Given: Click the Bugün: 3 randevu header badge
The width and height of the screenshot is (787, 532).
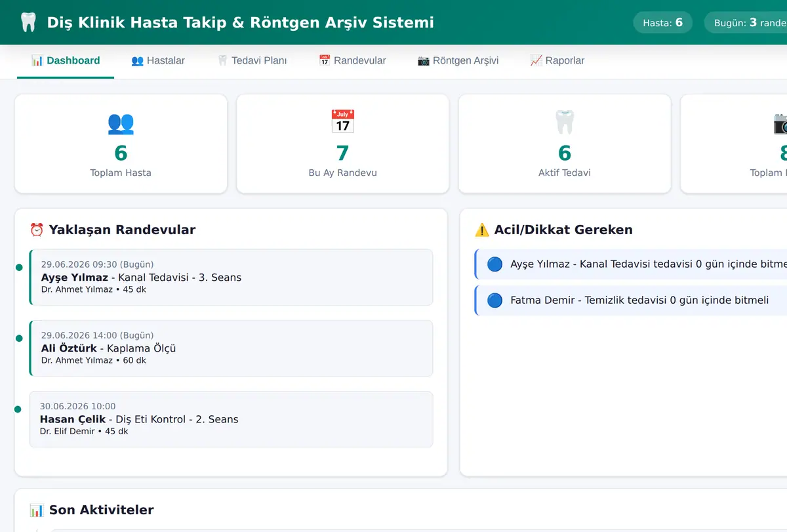Looking at the screenshot, I should pos(746,22).
